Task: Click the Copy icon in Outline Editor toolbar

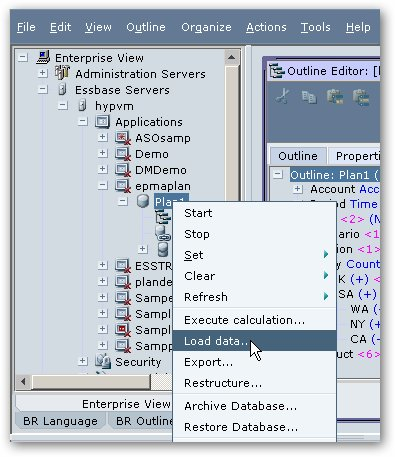Action: [309, 97]
